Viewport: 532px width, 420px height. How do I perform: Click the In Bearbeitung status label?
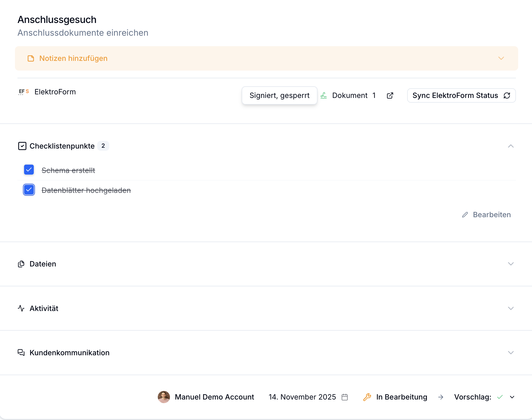pos(402,397)
